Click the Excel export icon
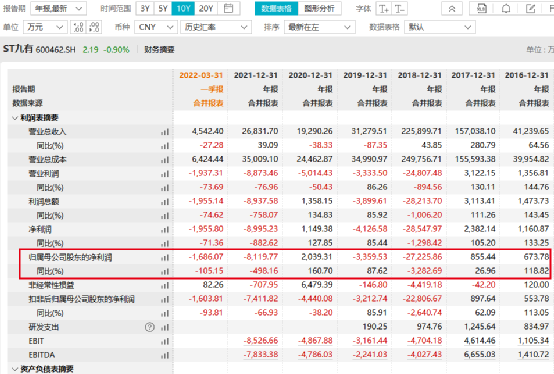554x374 pixels. [482, 9]
